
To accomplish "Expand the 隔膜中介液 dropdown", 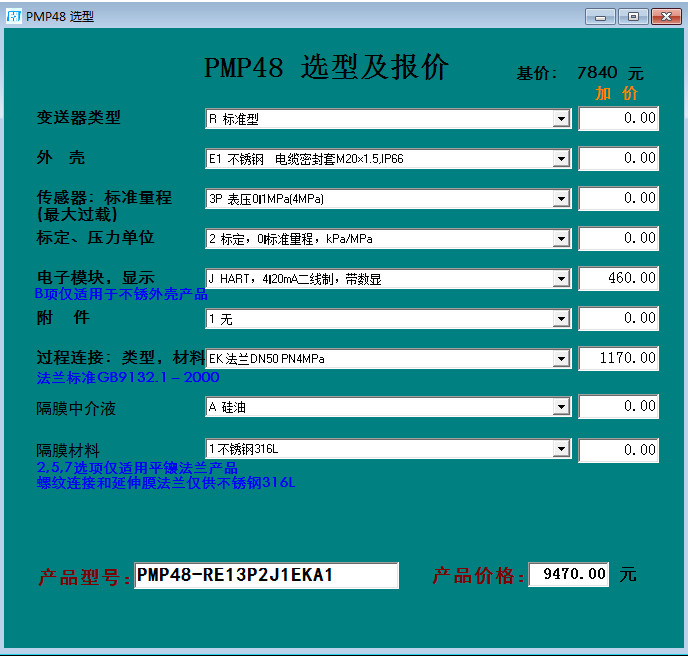I will pos(561,407).
